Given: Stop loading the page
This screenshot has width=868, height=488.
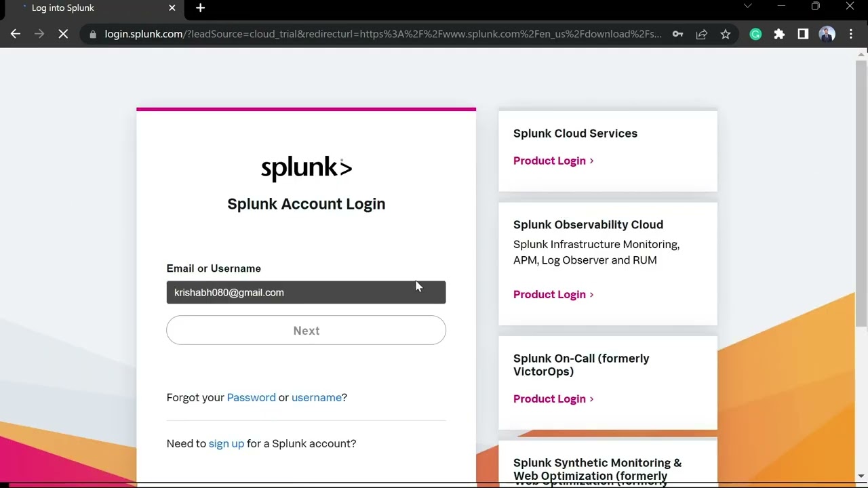Looking at the screenshot, I should [x=63, y=34].
